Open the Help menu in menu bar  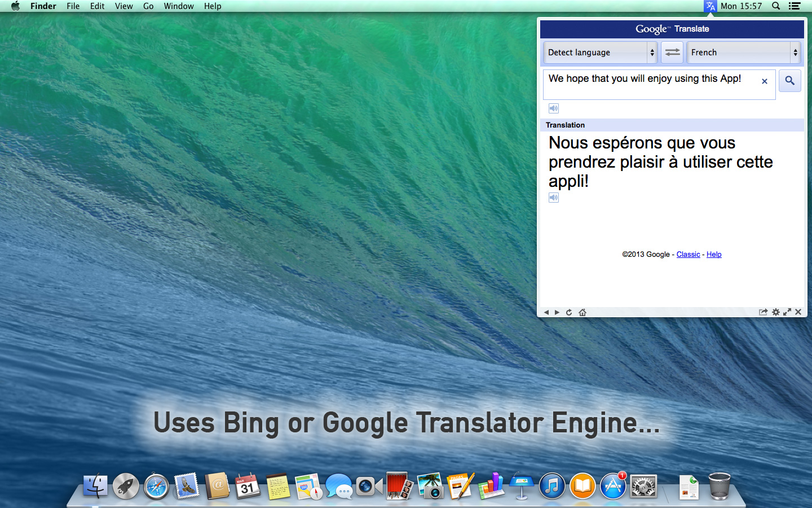point(213,6)
